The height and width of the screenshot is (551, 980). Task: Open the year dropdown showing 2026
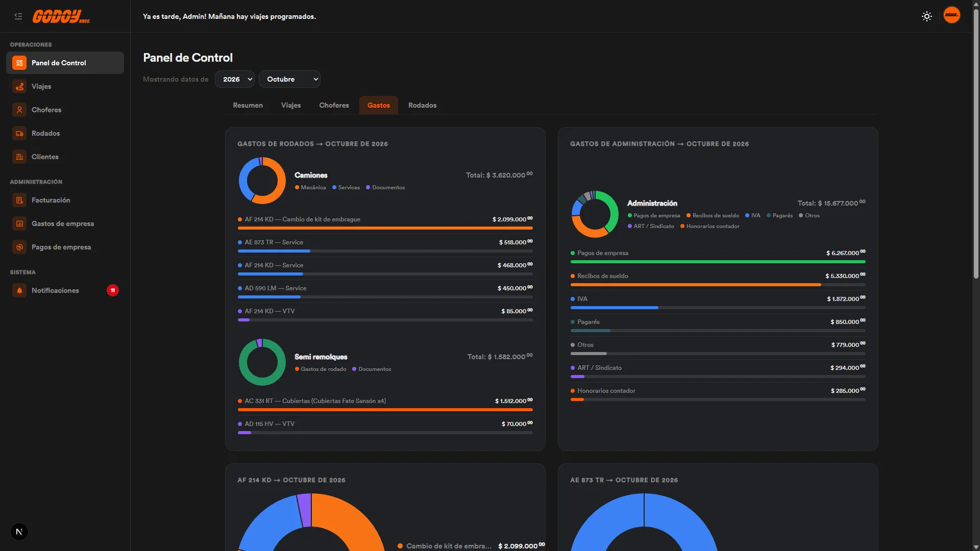(235, 79)
